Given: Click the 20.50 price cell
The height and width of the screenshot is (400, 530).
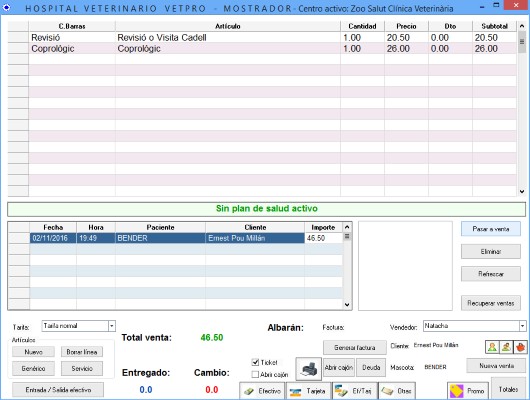Looking at the screenshot, I should point(406,37).
